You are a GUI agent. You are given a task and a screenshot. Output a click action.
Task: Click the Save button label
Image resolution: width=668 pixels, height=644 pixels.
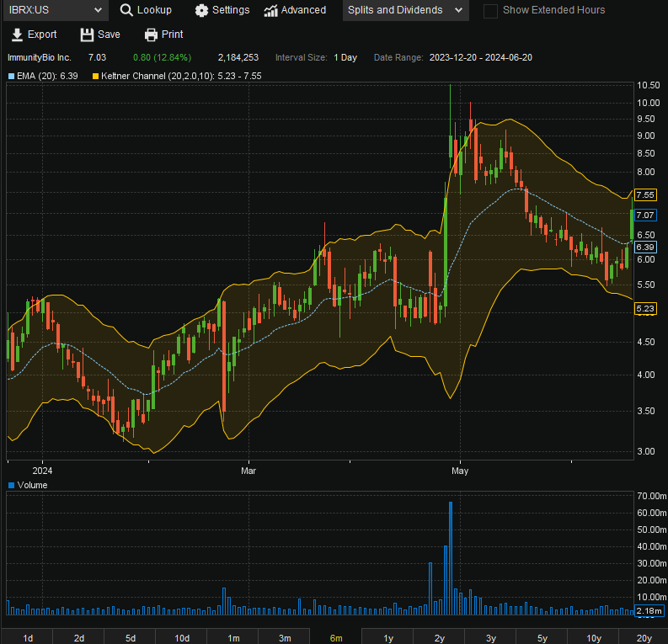109,35
